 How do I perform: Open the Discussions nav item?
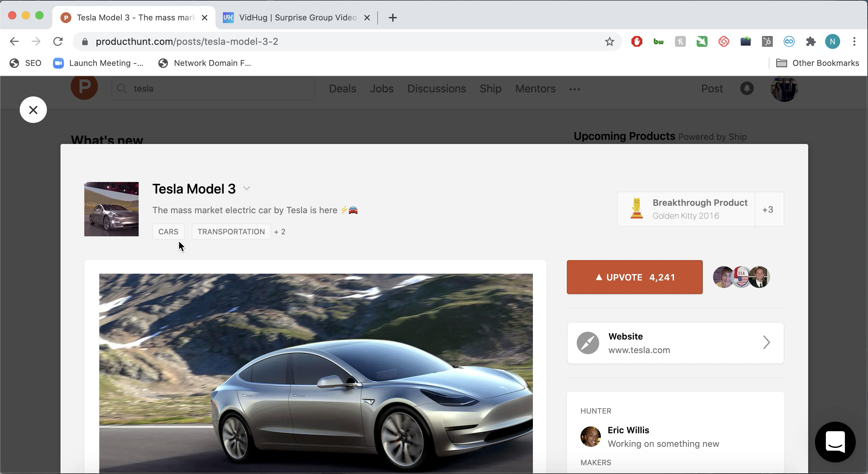(x=436, y=89)
